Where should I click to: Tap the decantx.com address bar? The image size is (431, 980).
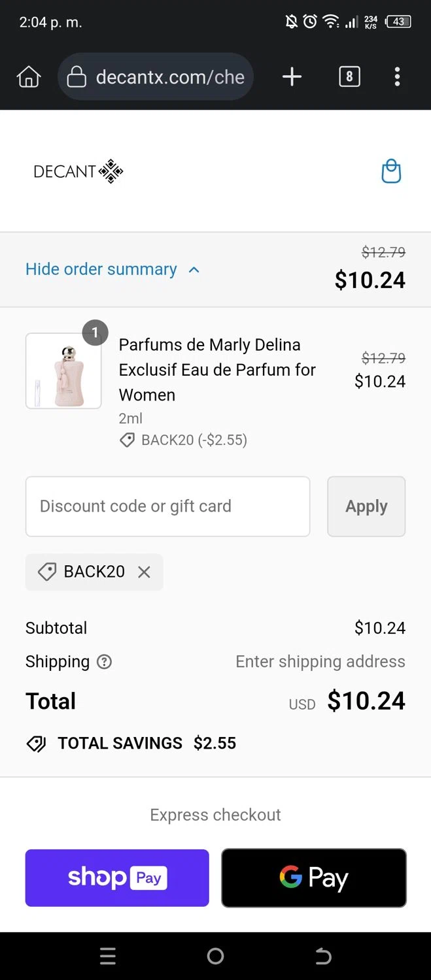point(170,77)
